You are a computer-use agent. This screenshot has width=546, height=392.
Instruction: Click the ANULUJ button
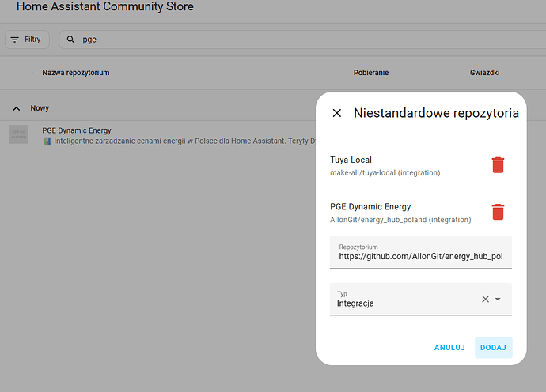pyautogui.click(x=449, y=348)
